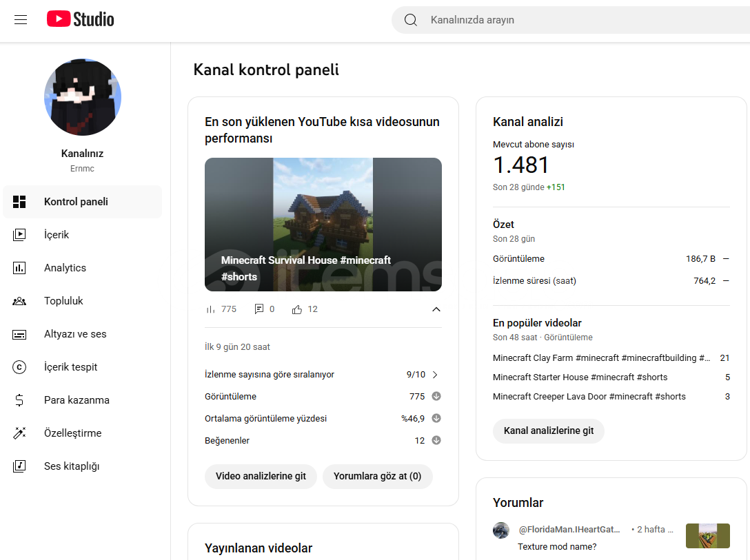Open Analytics from the sidebar icon
The height and width of the screenshot is (560, 750).
click(x=19, y=268)
